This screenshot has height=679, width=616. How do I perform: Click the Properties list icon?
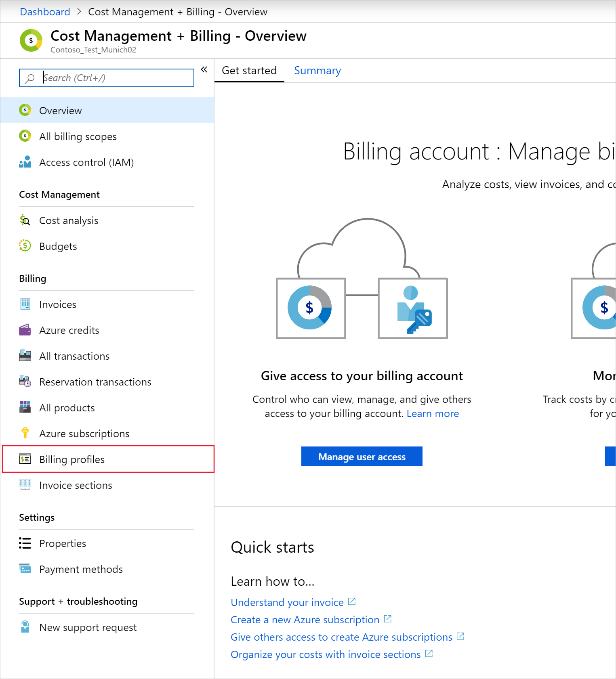coord(25,543)
